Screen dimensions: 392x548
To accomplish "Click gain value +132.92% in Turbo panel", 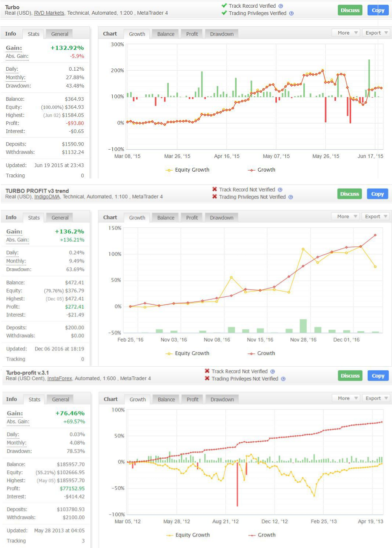I will coord(67,48).
